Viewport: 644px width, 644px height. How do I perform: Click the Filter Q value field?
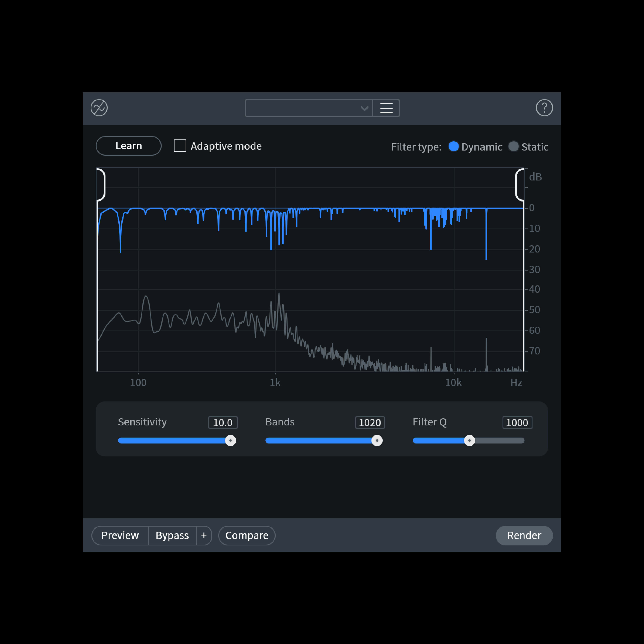(517, 422)
